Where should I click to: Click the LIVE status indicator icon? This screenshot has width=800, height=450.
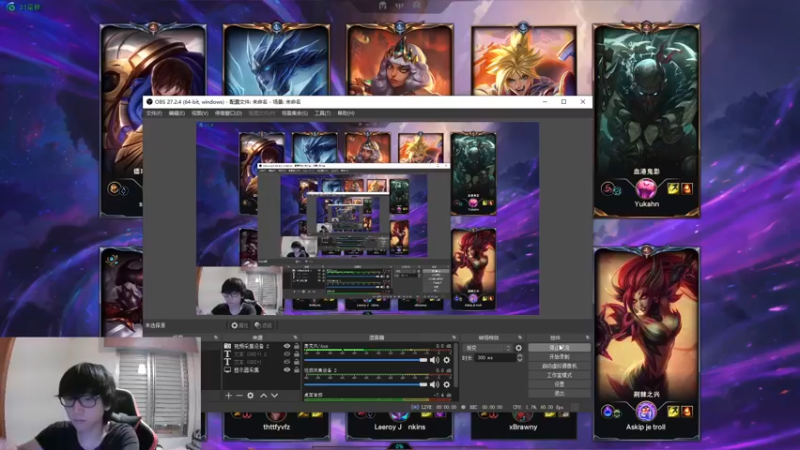(x=415, y=407)
